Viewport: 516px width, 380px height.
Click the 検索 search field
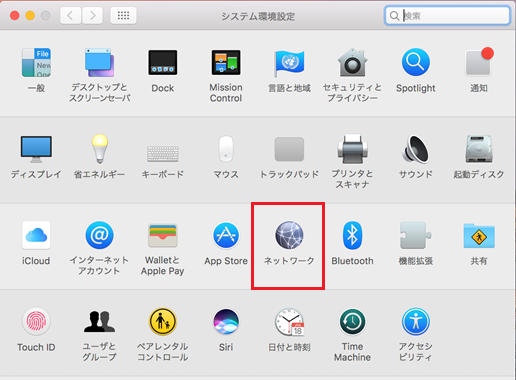tap(447, 16)
